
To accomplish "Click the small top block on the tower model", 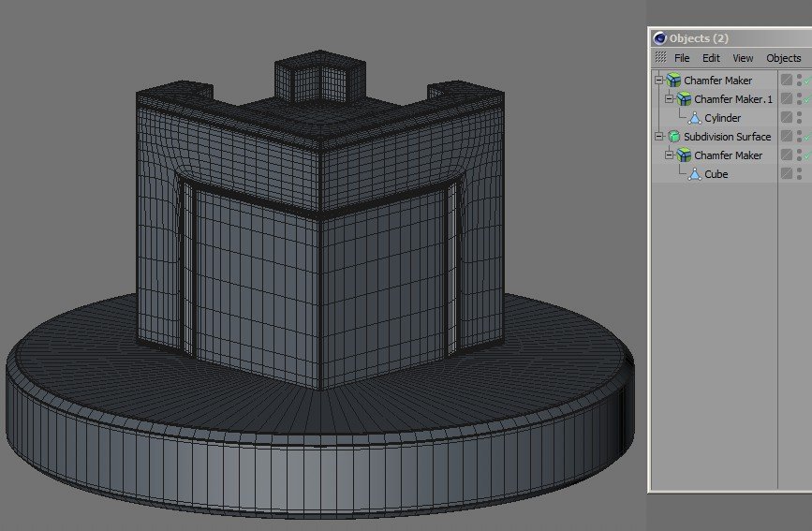I will click(320, 78).
